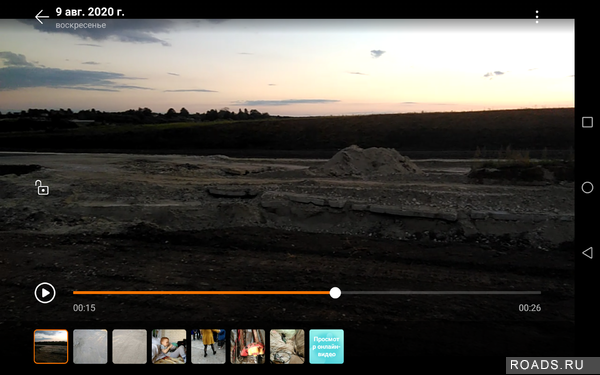Toggle the screen rotation lock icon

pyautogui.click(x=42, y=188)
